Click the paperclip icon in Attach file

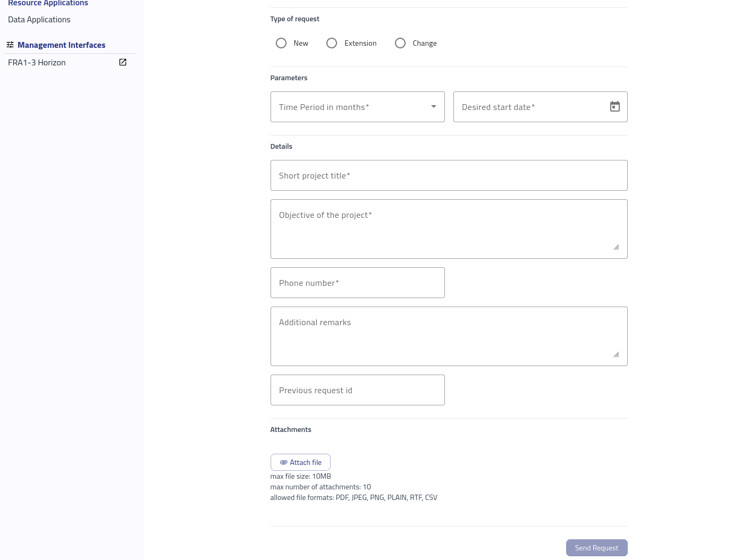click(284, 462)
